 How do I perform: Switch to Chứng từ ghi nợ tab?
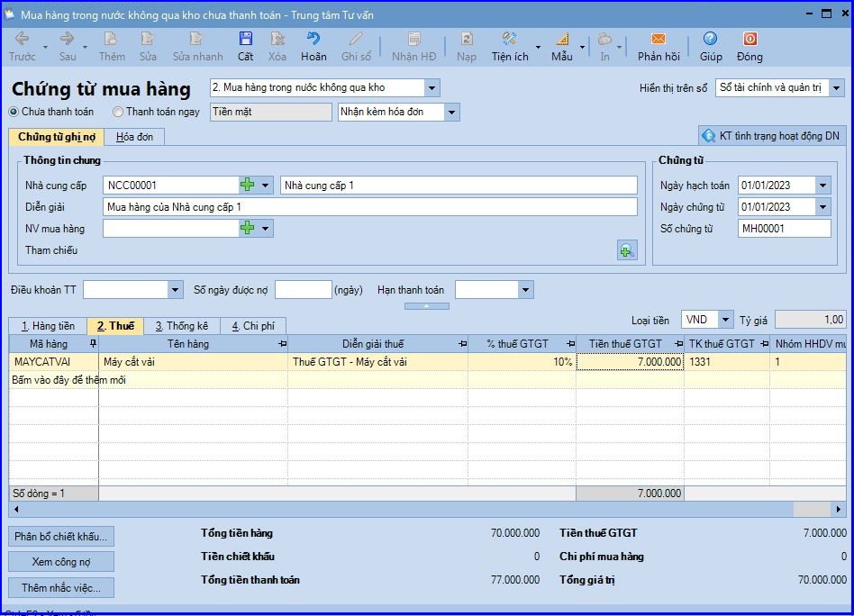click(x=56, y=137)
